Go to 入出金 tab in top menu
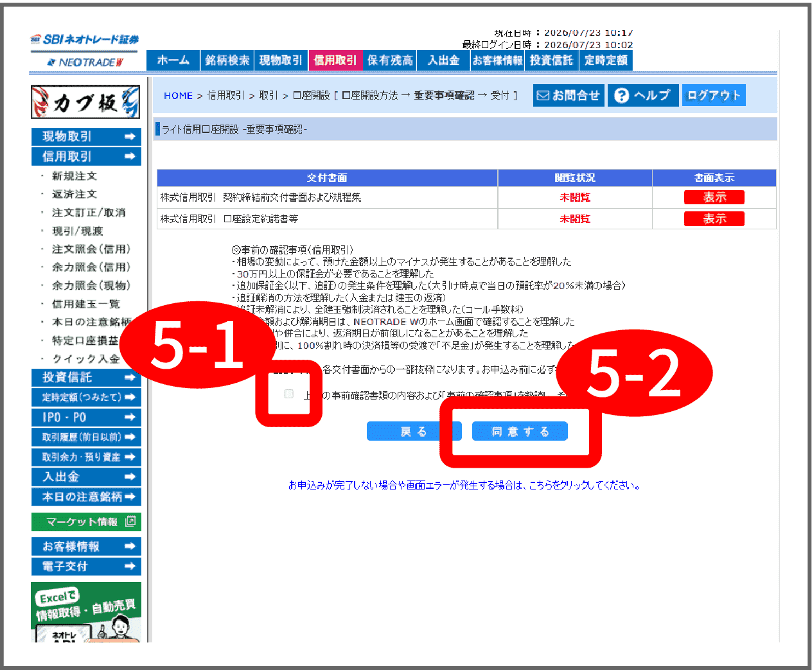The image size is (812, 670). [444, 60]
